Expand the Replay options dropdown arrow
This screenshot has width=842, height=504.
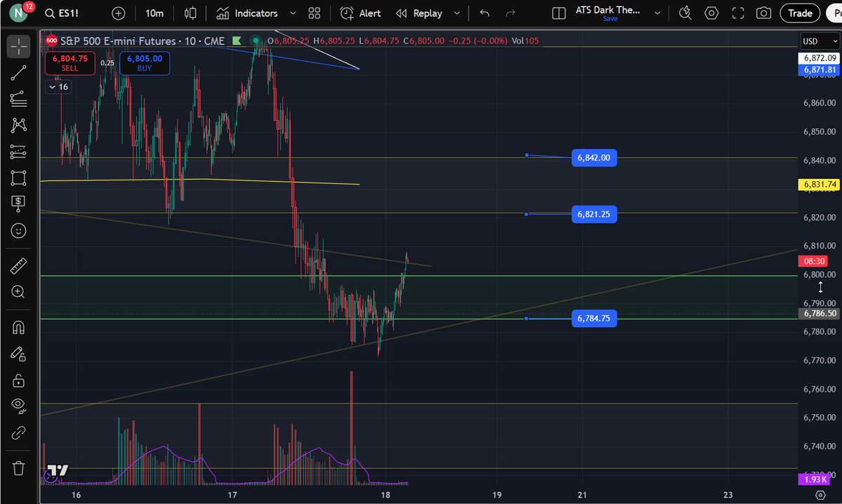pos(457,13)
